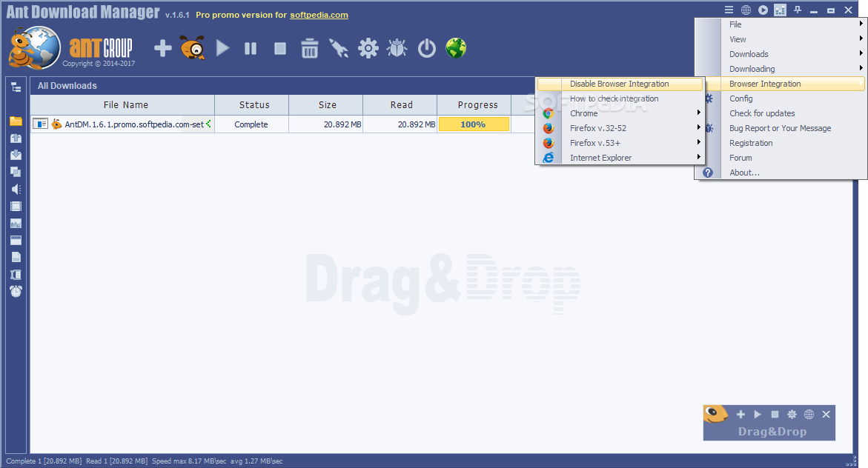Select the download-arrow box sidebar icon
Image resolution: width=868 pixels, height=468 pixels.
coord(16,155)
